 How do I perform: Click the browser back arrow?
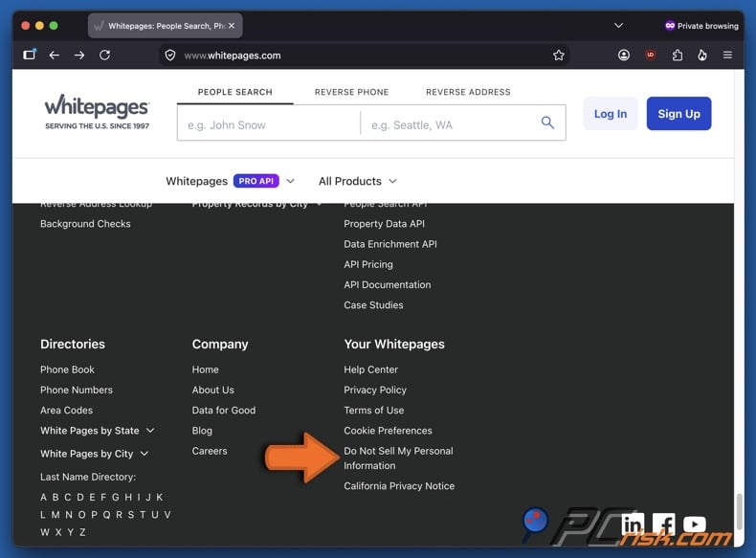(54, 55)
